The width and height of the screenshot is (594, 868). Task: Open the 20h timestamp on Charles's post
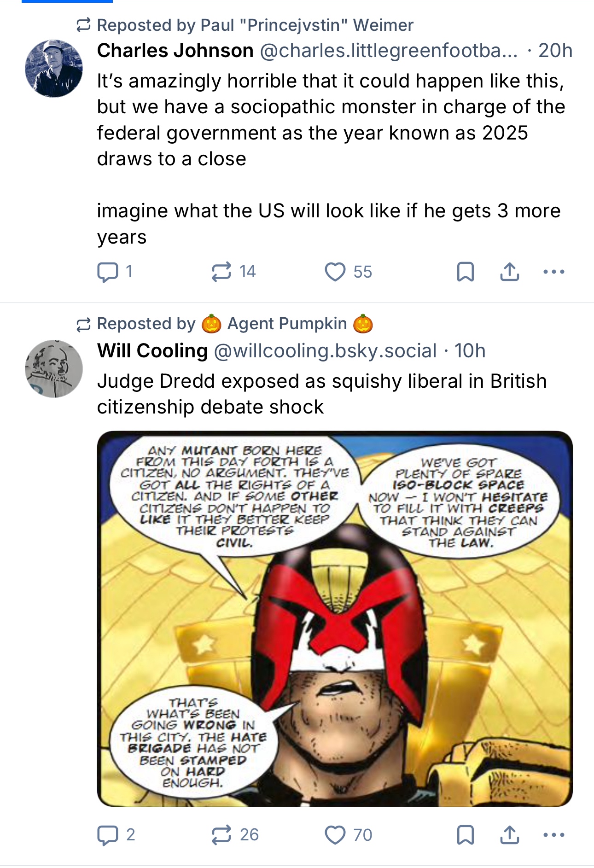click(x=555, y=51)
